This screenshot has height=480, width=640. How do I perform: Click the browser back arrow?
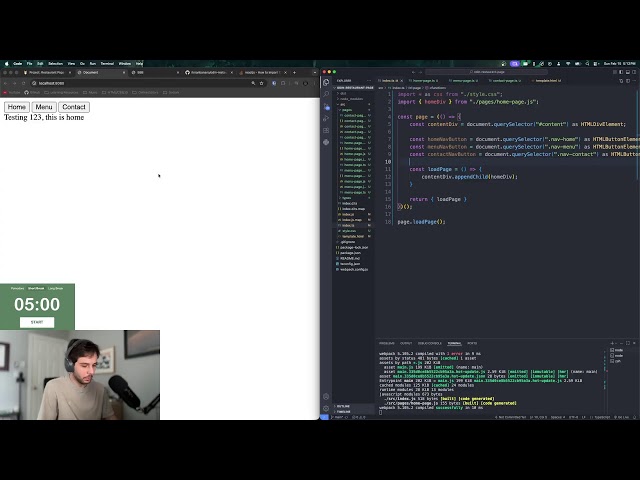tap(6, 83)
